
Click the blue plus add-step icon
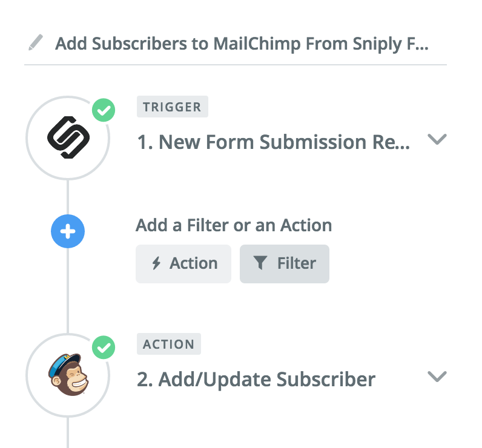pyautogui.click(x=68, y=231)
